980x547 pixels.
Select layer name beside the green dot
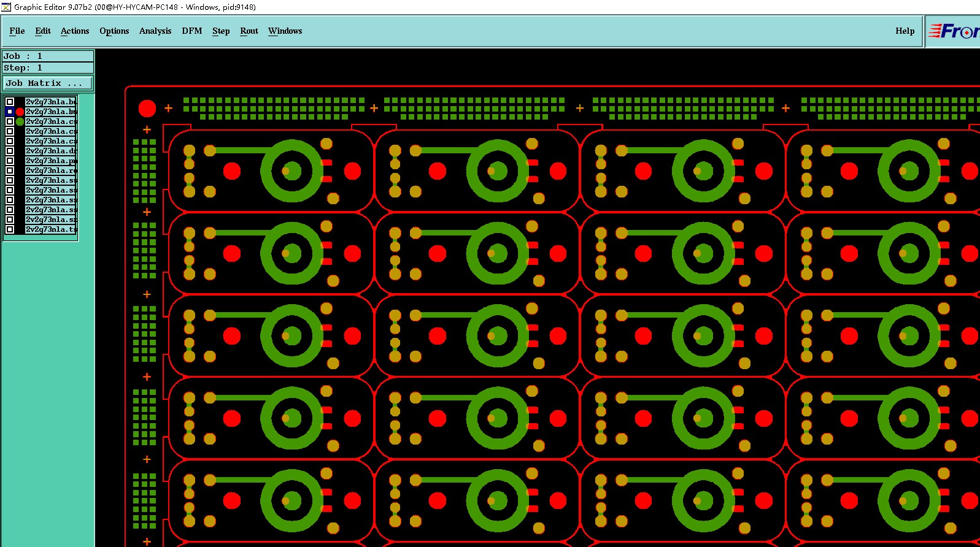pos(51,121)
